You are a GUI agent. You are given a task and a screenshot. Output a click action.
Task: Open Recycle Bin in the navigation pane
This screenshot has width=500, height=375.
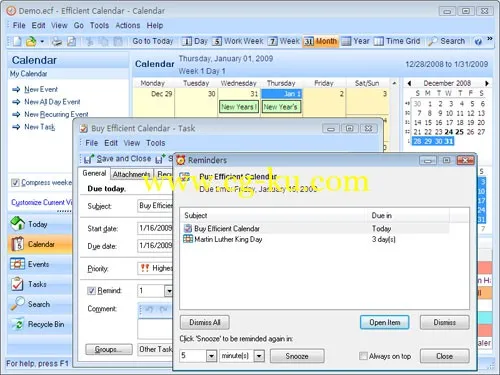(x=39, y=324)
